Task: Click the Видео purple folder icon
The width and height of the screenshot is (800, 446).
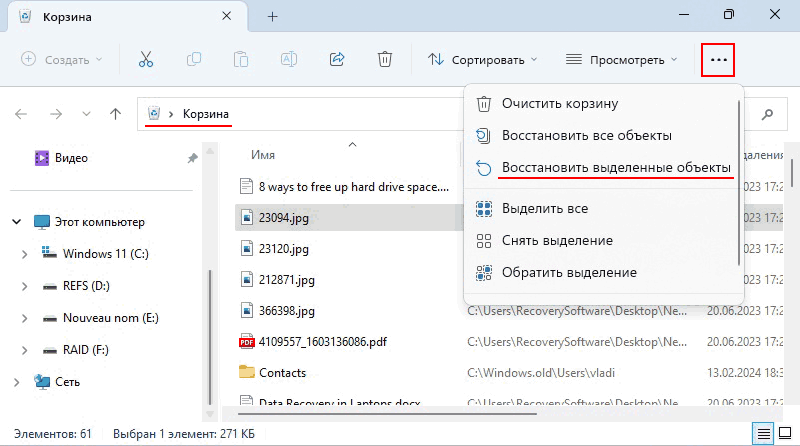Action: [x=41, y=158]
